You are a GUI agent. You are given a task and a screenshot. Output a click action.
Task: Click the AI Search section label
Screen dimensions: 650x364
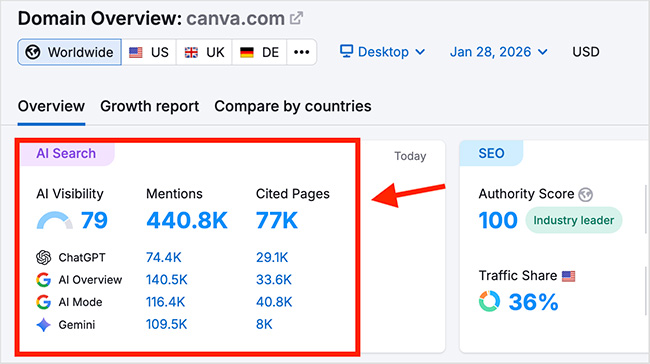[66, 153]
